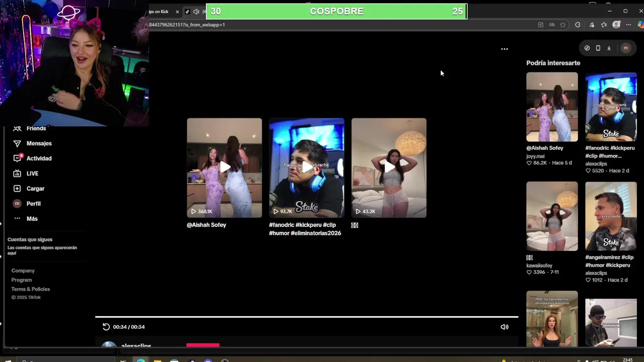Add page to favorites star icon

tap(563, 25)
